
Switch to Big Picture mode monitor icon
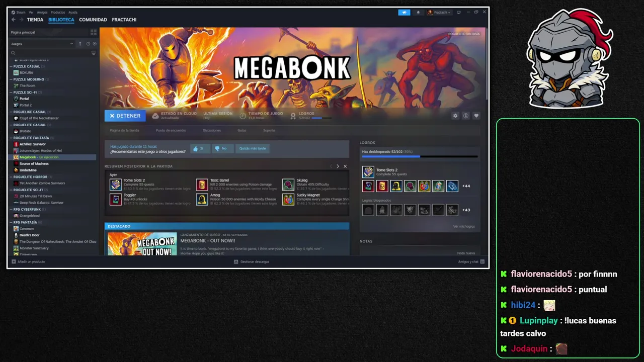tap(458, 12)
